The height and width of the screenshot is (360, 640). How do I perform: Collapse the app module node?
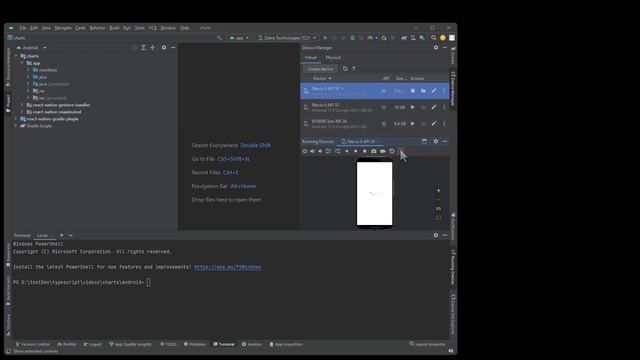tap(22, 63)
